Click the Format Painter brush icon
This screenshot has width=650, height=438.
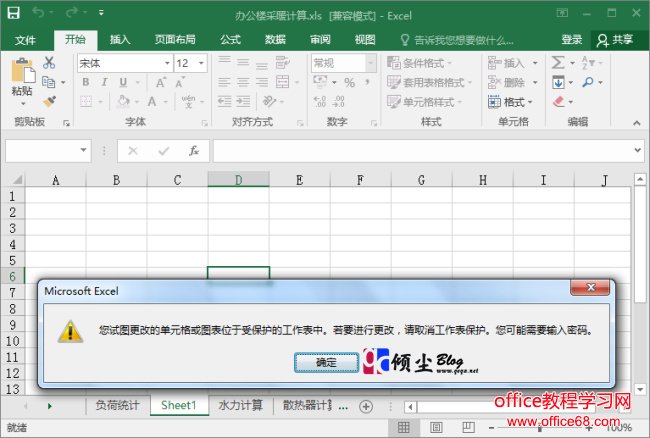[49, 101]
